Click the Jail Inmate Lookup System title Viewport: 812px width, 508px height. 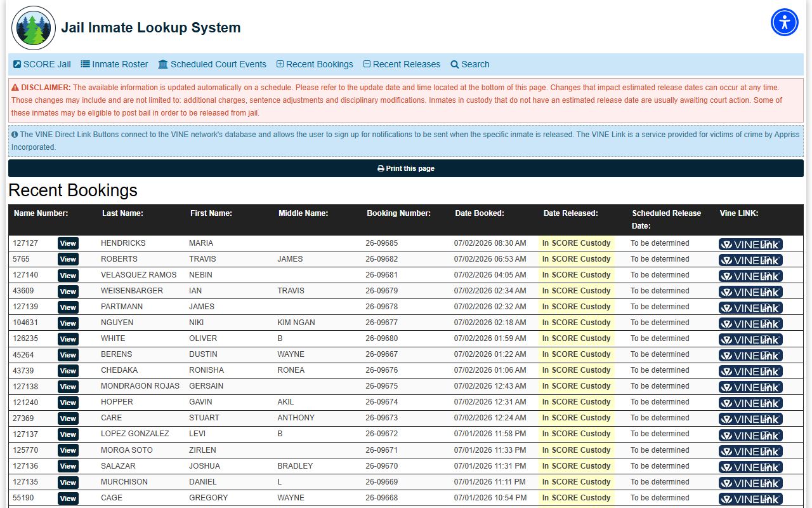(151, 28)
